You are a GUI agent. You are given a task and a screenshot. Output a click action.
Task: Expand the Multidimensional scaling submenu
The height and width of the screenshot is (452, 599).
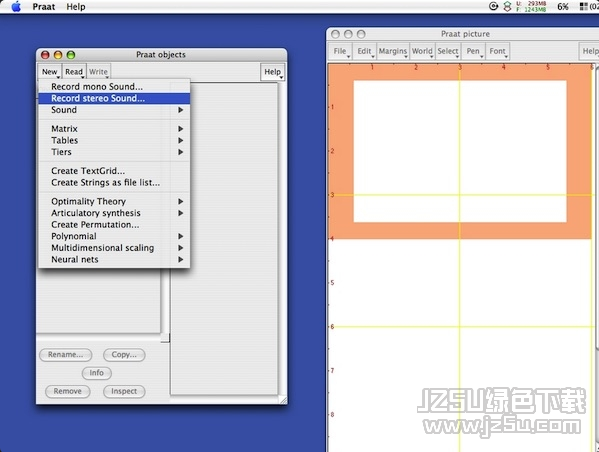[x=114, y=248]
